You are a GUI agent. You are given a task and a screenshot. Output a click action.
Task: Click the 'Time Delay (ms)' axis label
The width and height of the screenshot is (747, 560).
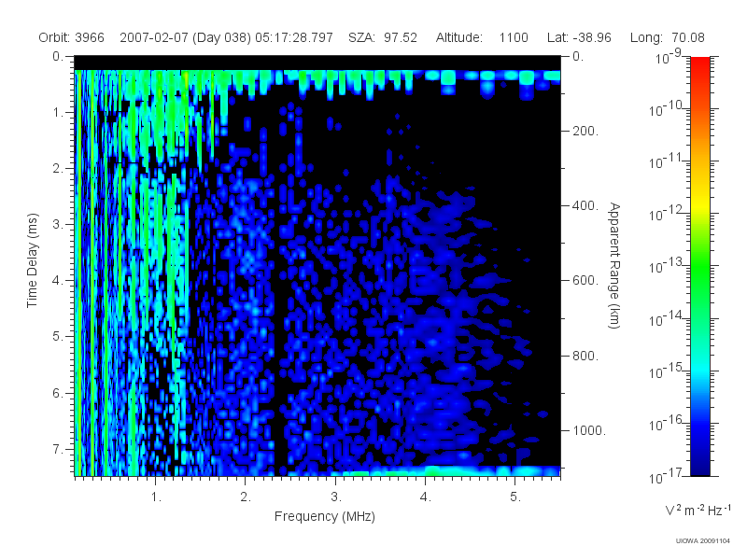[32, 260]
